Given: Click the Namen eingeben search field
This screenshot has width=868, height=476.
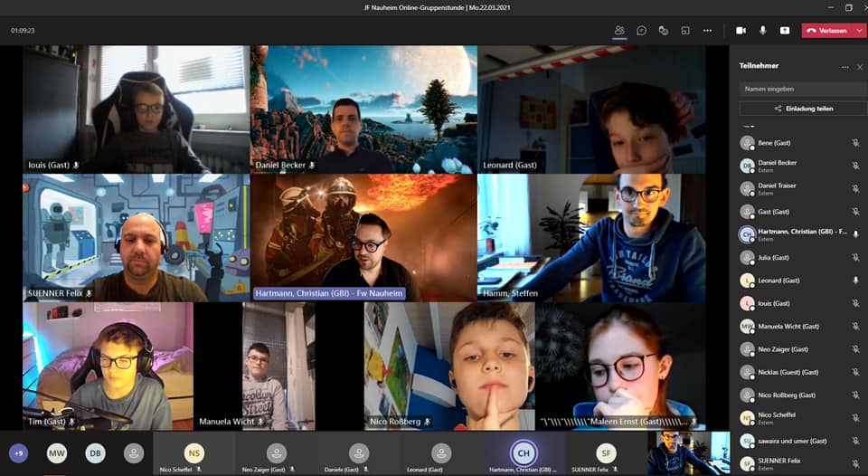Looking at the screenshot, I should pos(803,89).
